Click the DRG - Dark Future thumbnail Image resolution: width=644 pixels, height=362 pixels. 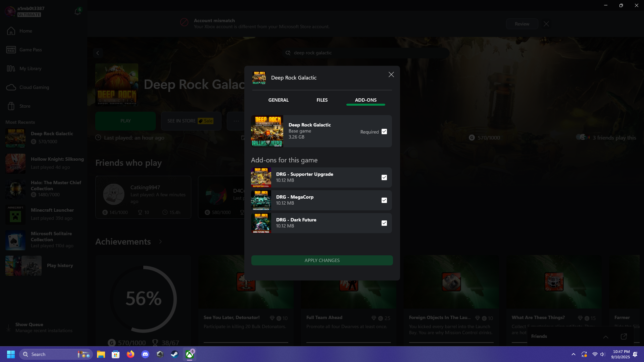pos(261,223)
